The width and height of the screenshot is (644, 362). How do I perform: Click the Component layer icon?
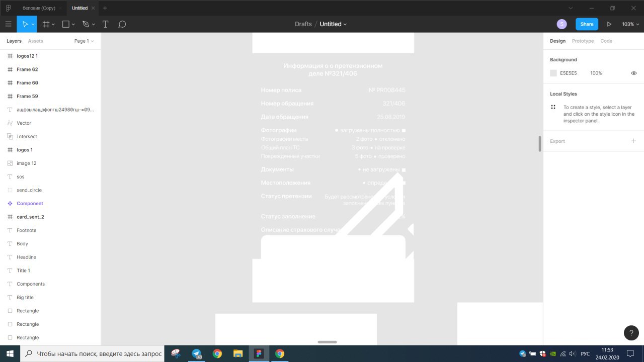point(10,203)
